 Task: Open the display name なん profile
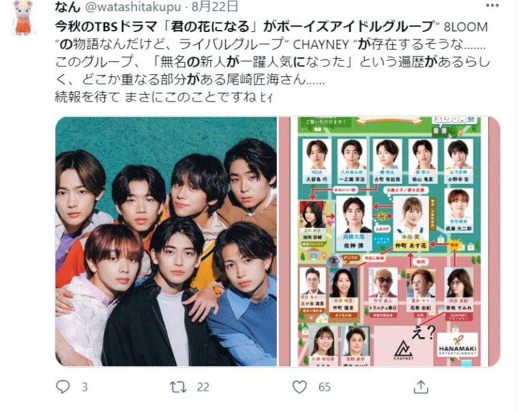[68, 6]
